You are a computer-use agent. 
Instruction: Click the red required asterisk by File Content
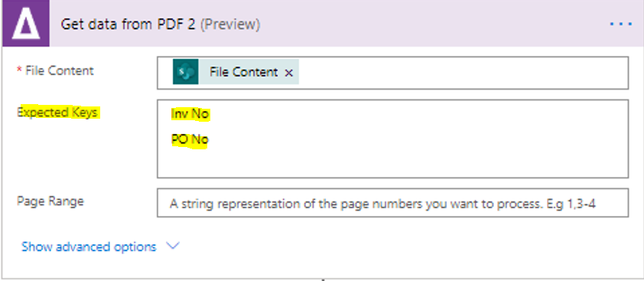pyautogui.click(x=19, y=70)
